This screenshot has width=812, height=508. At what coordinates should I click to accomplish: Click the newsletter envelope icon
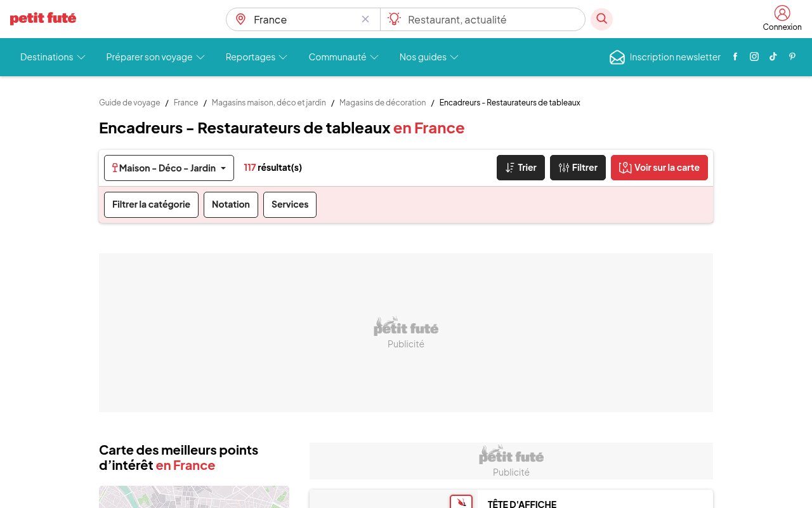[x=617, y=57]
